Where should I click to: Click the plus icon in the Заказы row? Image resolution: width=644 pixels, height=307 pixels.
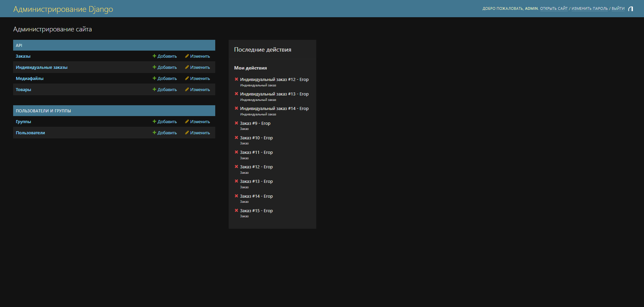pos(154,56)
